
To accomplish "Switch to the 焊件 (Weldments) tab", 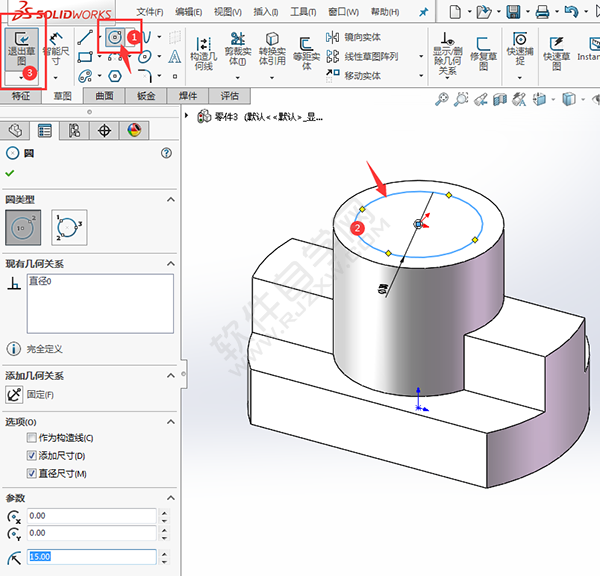I will (188, 96).
